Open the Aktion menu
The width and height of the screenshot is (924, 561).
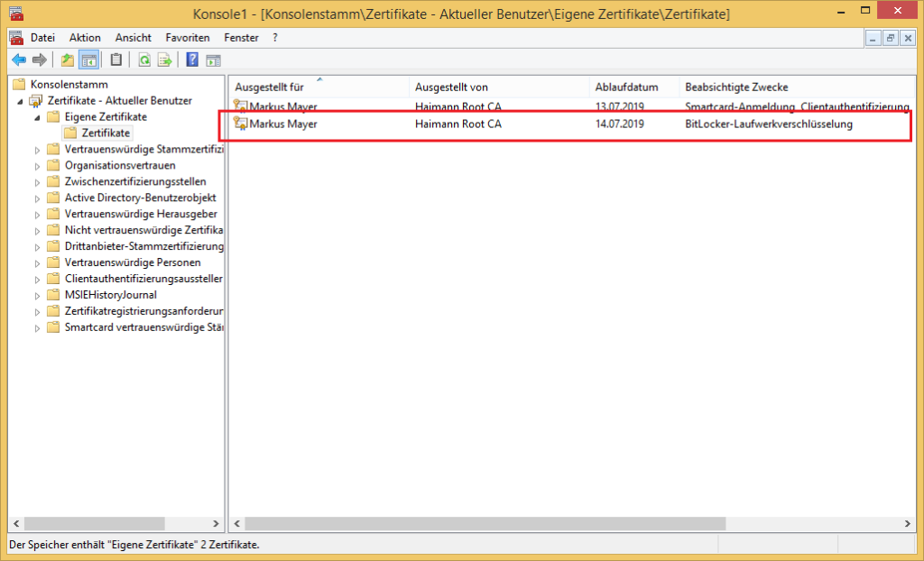coord(85,38)
